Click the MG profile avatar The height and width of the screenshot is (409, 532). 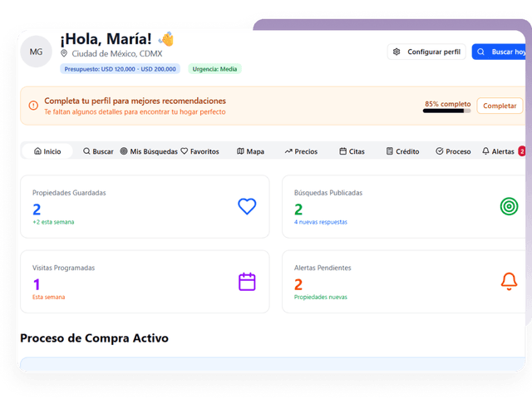coord(36,52)
